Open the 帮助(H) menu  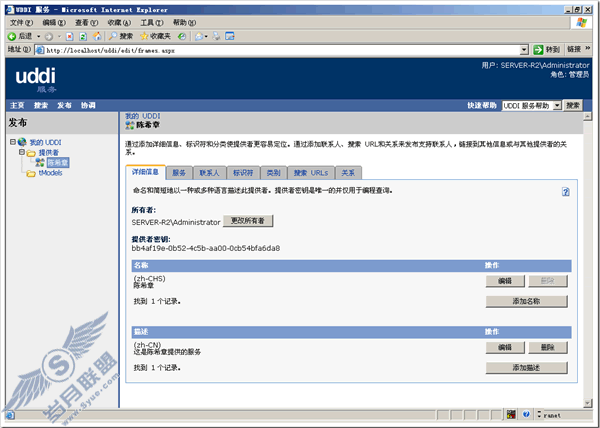click(x=184, y=23)
